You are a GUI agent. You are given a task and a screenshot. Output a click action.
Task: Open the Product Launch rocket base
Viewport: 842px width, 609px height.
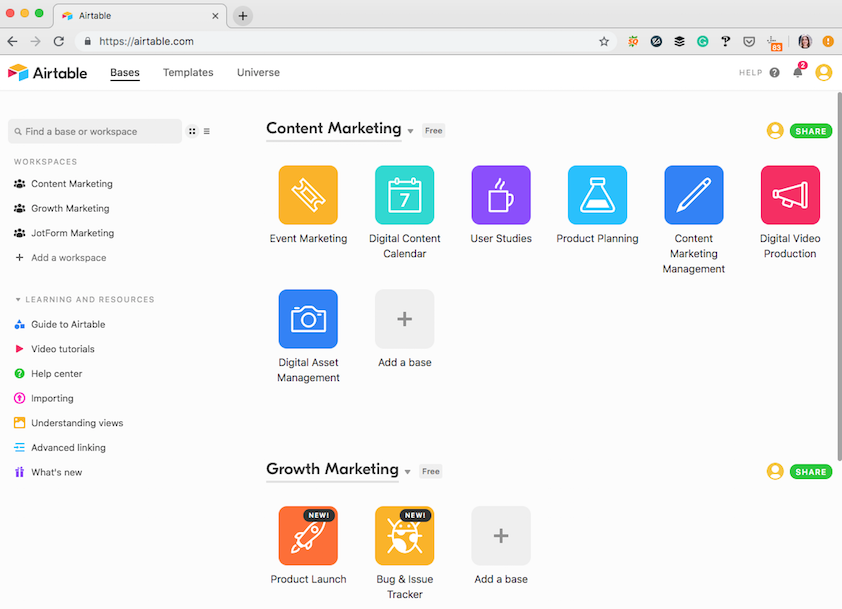308,535
